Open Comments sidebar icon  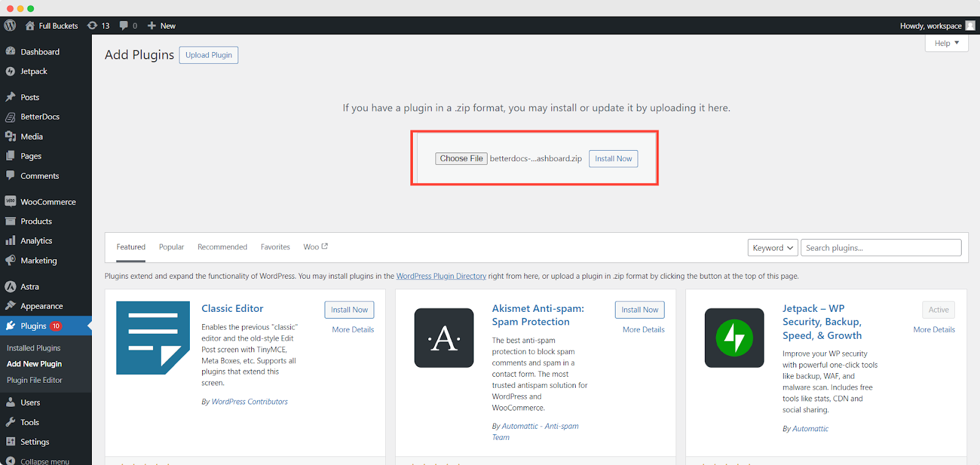coord(10,175)
